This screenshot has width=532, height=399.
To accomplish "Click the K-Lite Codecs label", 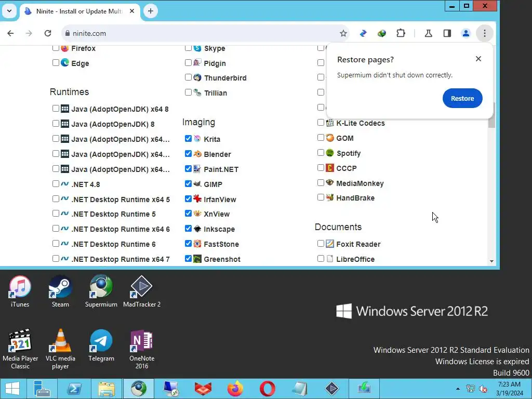I will tap(361, 123).
